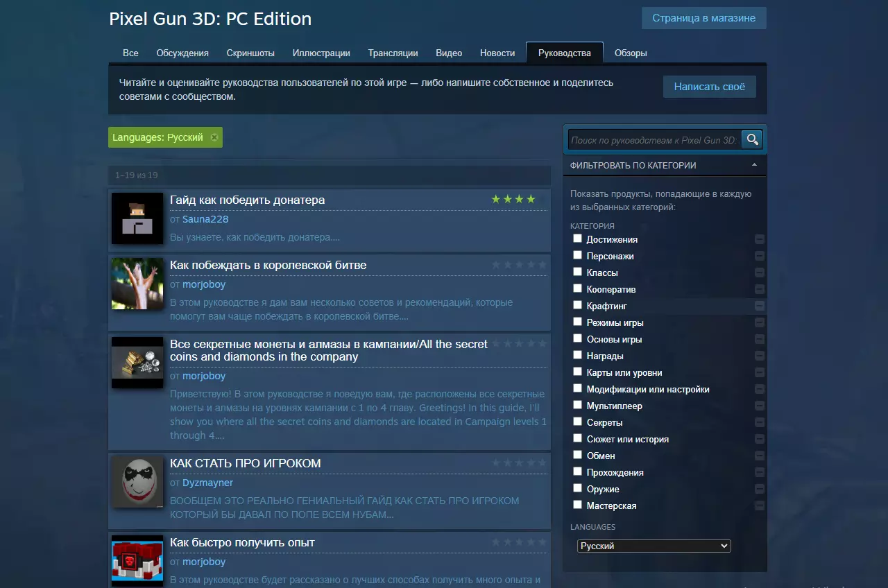Select the Руководства tab
The image size is (888, 588).
565,53
